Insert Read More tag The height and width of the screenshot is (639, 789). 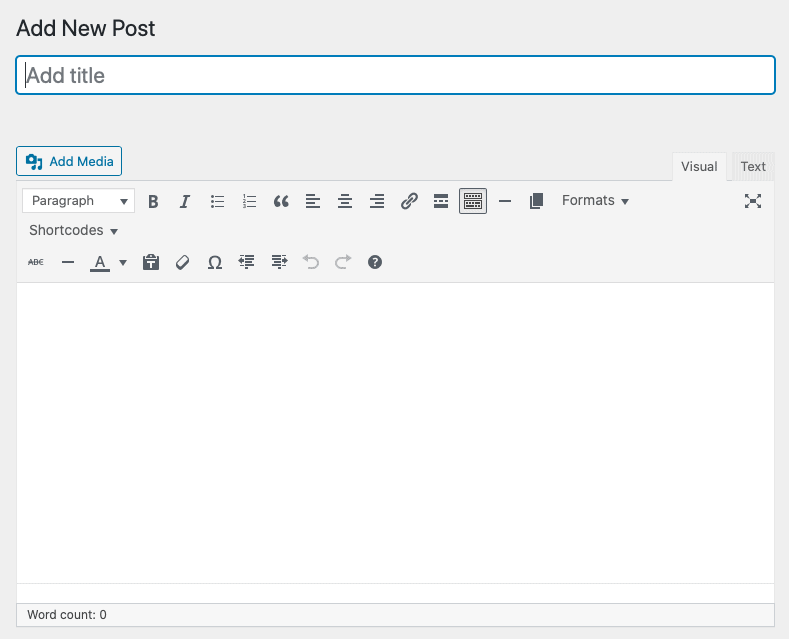click(x=441, y=201)
